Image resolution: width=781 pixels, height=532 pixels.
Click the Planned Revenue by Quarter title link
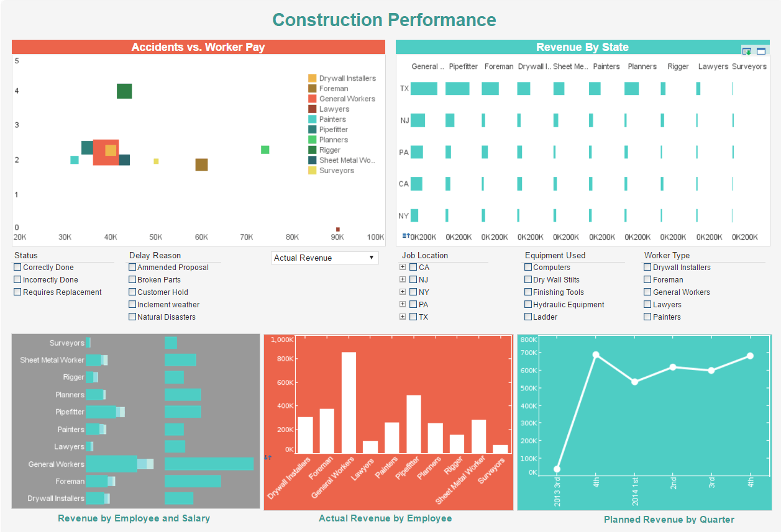(669, 520)
